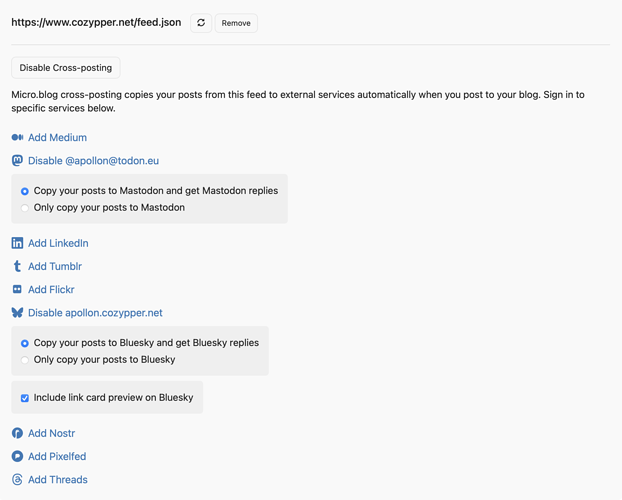Click the Bluesky butterfly icon
This screenshot has height=500, width=622.
17,313
